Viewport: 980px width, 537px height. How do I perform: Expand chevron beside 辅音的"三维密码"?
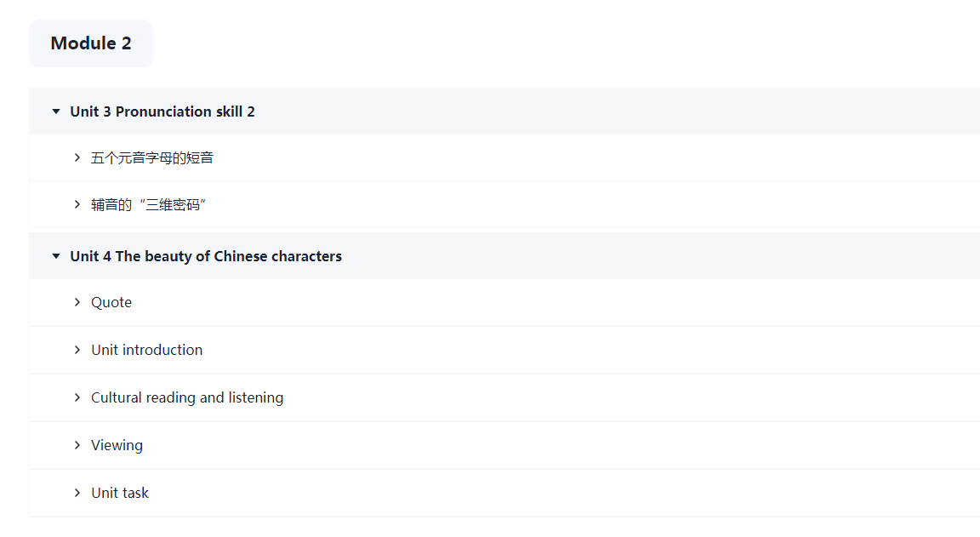tap(77, 204)
